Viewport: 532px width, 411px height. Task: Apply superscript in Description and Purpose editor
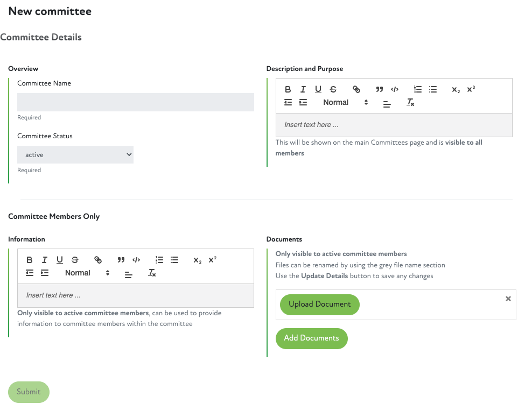471,90
